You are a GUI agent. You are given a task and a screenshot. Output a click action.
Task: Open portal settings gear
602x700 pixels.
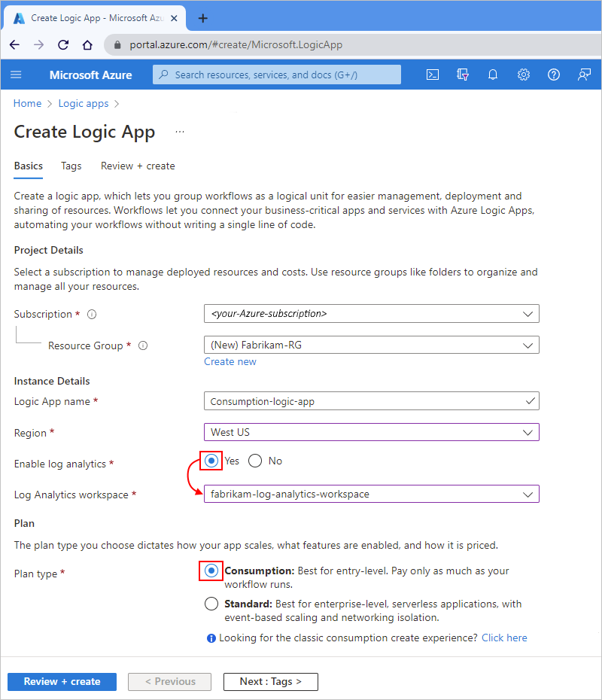click(x=524, y=75)
